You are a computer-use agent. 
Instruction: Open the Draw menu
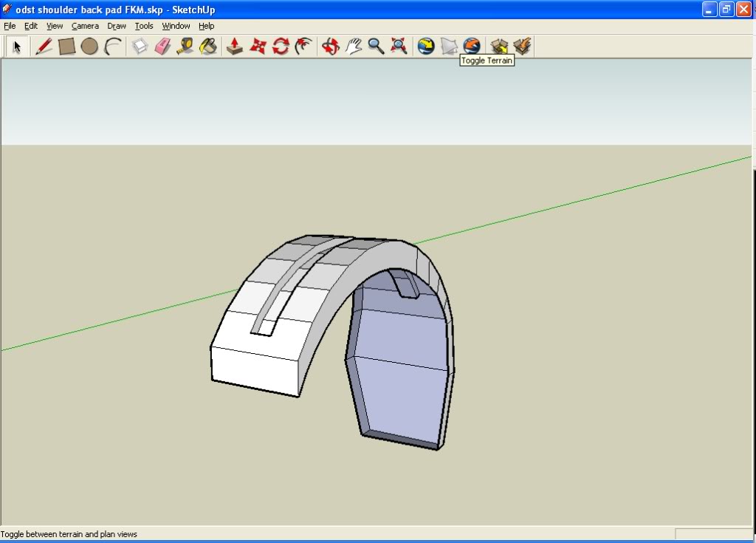pyautogui.click(x=117, y=26)
